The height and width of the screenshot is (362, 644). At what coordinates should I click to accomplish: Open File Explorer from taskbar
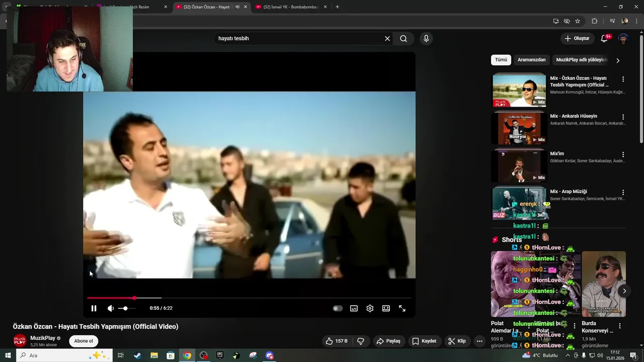coord(154,355)
